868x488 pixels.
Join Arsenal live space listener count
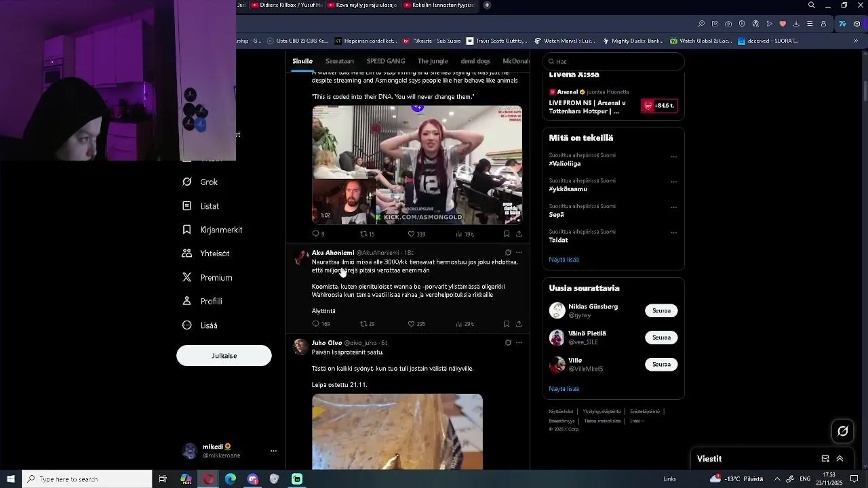click(x=659, y=106)
